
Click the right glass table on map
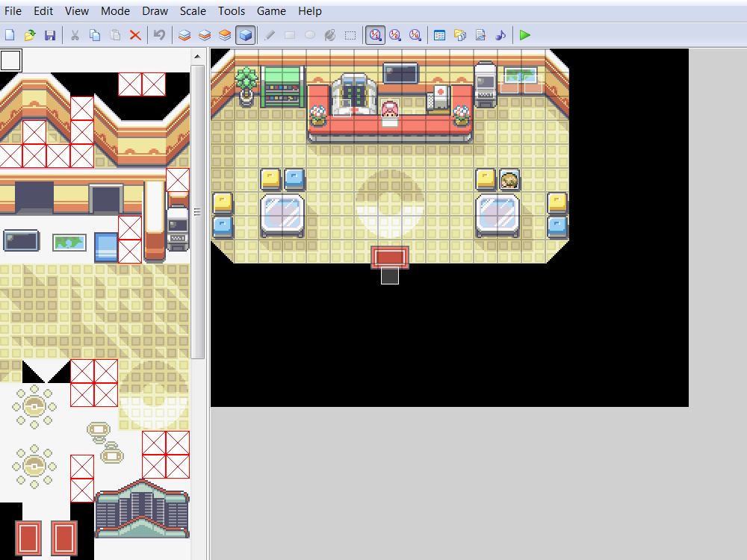(x=498, y=215)
